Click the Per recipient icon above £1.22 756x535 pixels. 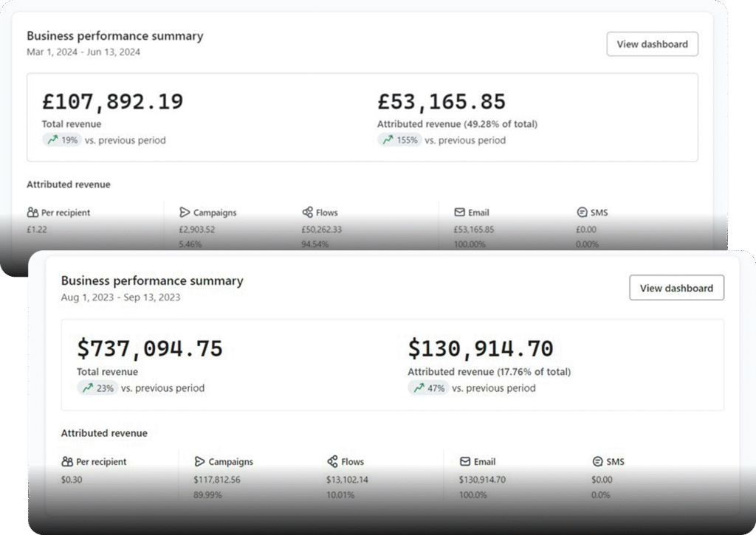(32, 213)
